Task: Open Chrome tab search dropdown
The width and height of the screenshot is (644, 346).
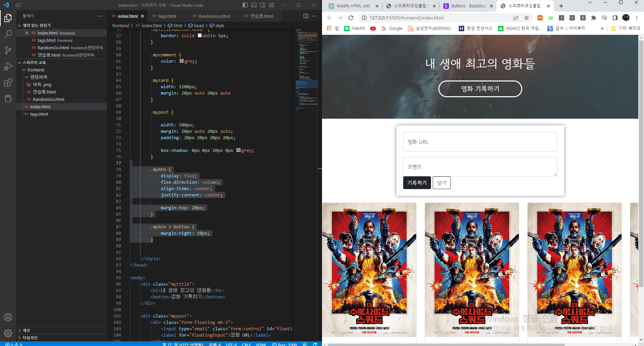Action: point(590,3)
